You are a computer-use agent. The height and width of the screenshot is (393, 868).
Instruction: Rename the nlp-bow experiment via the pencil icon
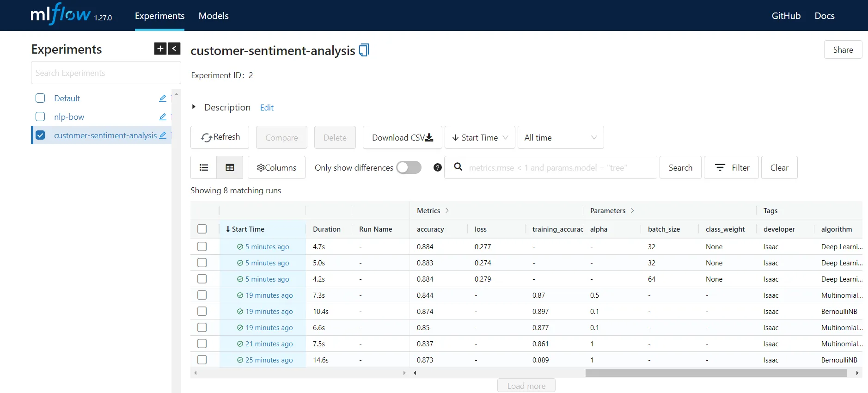163,117
